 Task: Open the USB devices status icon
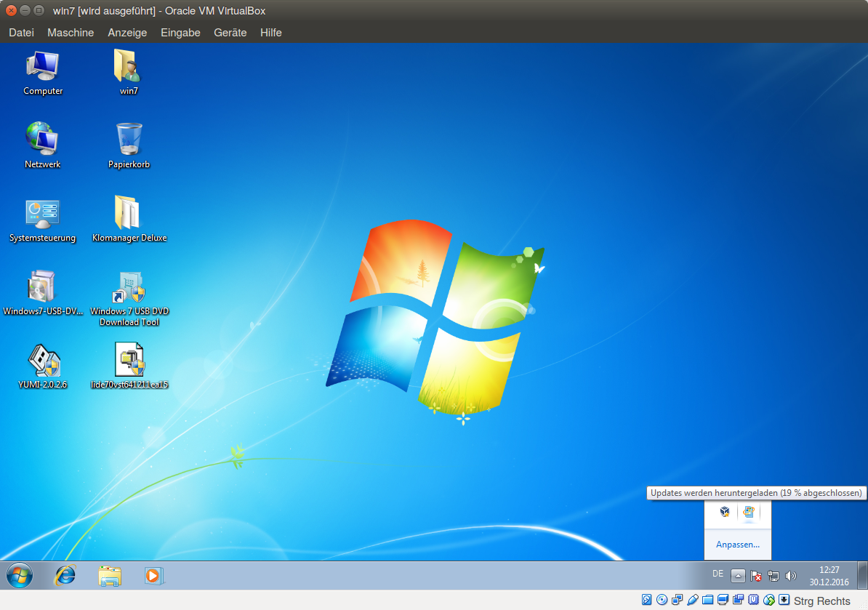pos(693,600)
